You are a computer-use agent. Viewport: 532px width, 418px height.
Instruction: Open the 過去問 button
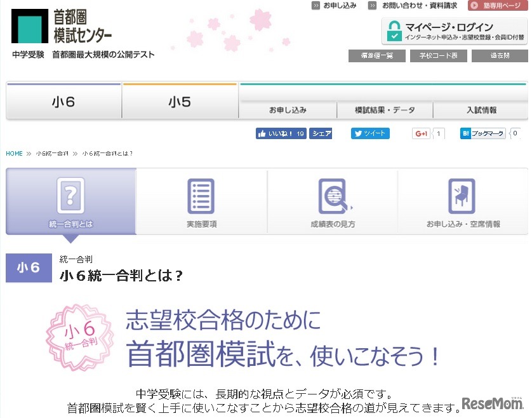click(500, 56)
